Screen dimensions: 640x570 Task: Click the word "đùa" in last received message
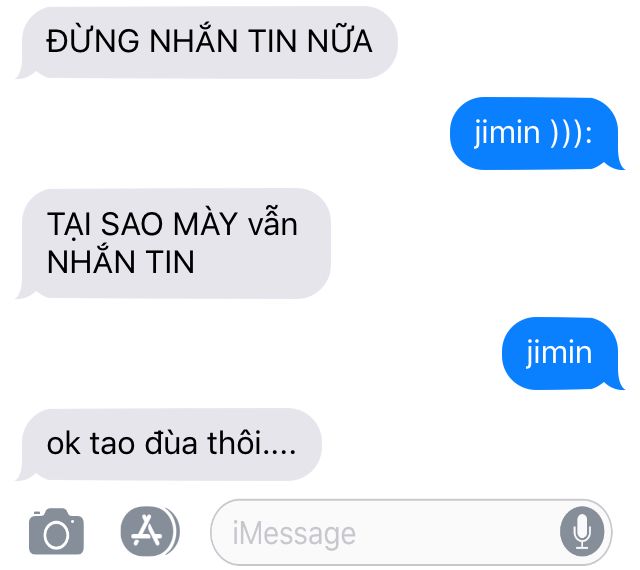point(171,443)
